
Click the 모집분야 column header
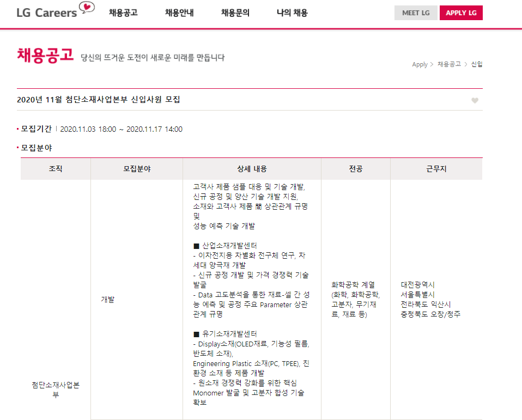click(137, 169)
